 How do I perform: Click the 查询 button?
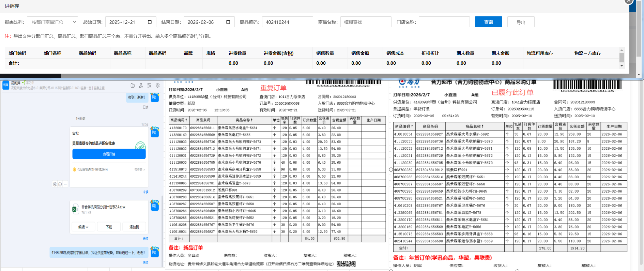point(488,22)
